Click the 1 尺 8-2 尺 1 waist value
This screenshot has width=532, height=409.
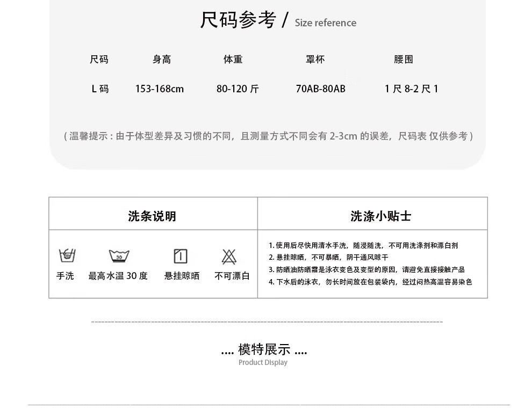(412, 89)
